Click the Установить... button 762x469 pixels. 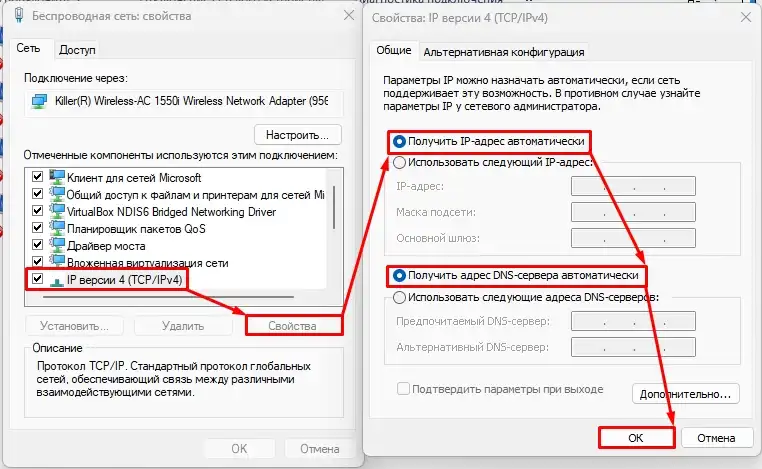(74, 326)
